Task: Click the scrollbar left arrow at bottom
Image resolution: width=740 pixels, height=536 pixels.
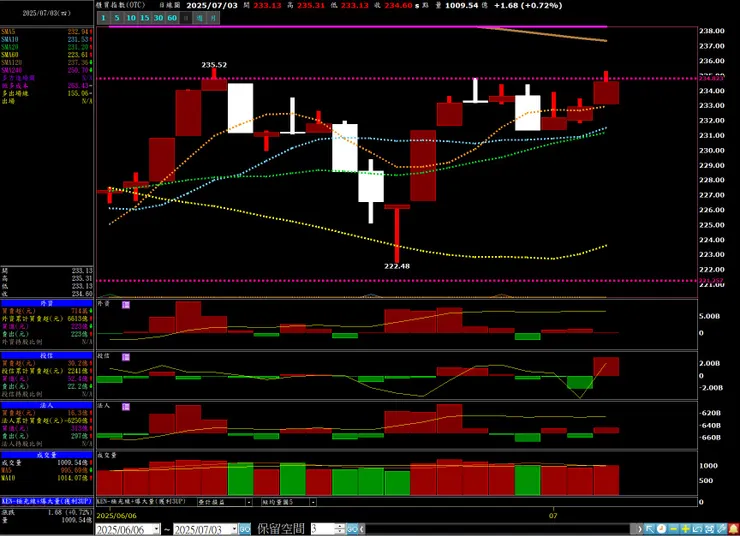Action: pyautogui.click(x=362, y=529)
